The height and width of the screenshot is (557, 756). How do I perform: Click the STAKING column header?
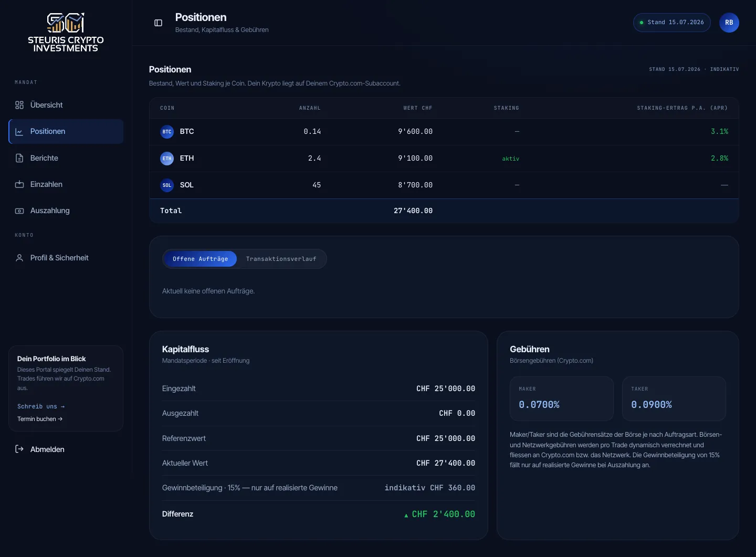507,108
